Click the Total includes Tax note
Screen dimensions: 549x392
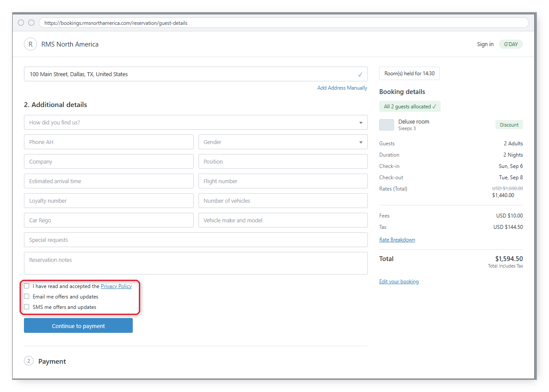(505, 266)
